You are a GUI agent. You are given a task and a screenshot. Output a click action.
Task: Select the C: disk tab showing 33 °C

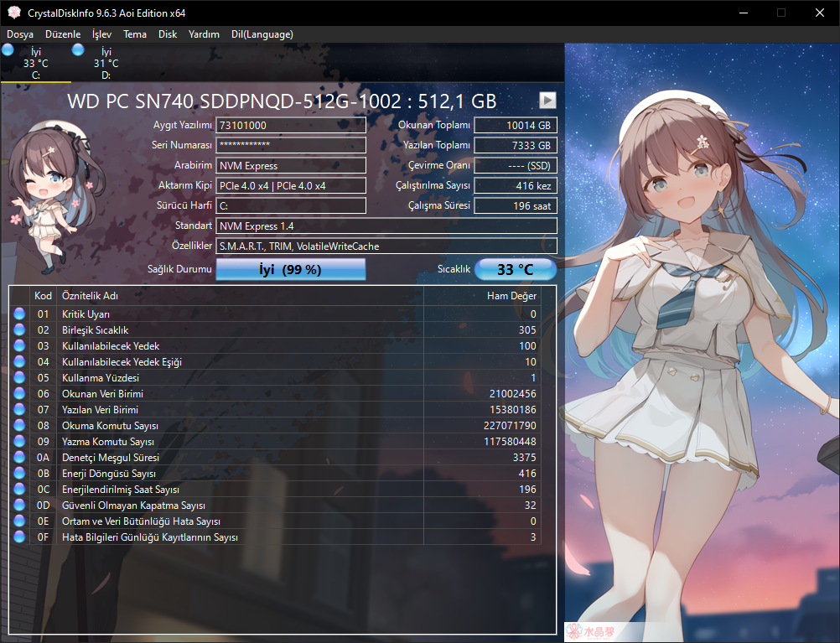click(36, 63)
